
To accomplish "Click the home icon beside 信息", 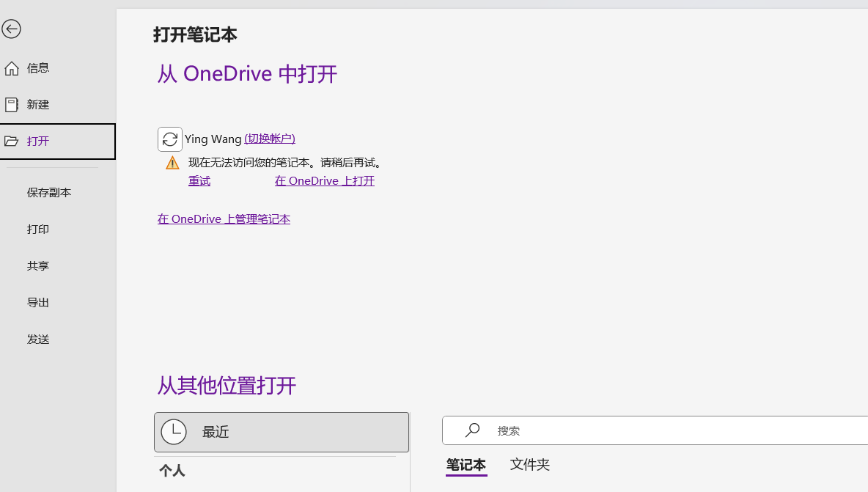I will click(x=12, y=68).
